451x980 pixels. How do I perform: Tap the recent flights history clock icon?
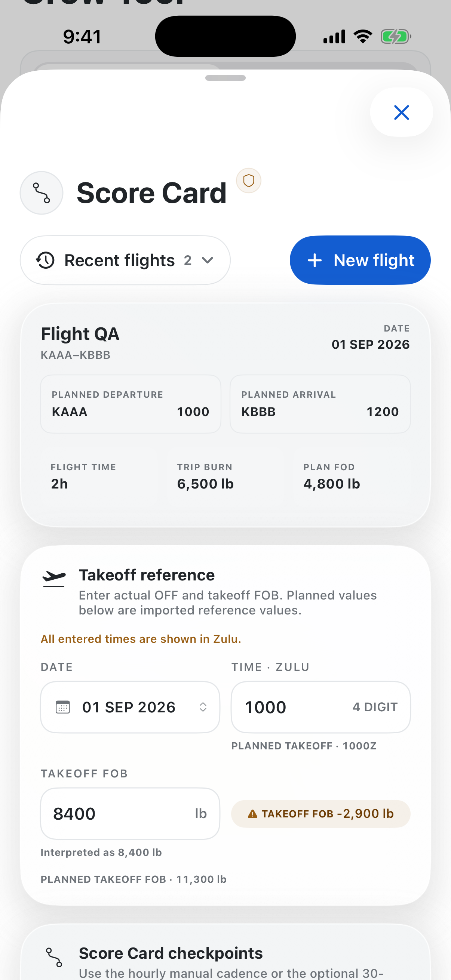coord(45,260)
